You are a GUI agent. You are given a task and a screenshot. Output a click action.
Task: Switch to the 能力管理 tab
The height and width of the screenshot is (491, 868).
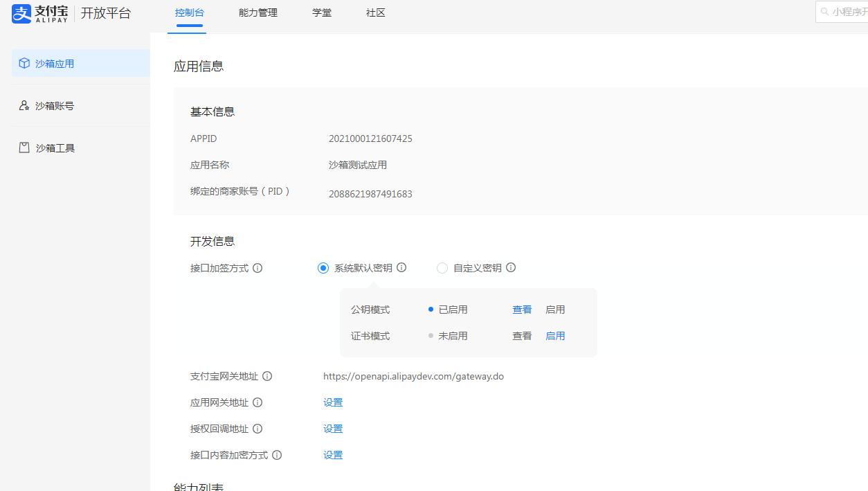pos(257,12)
